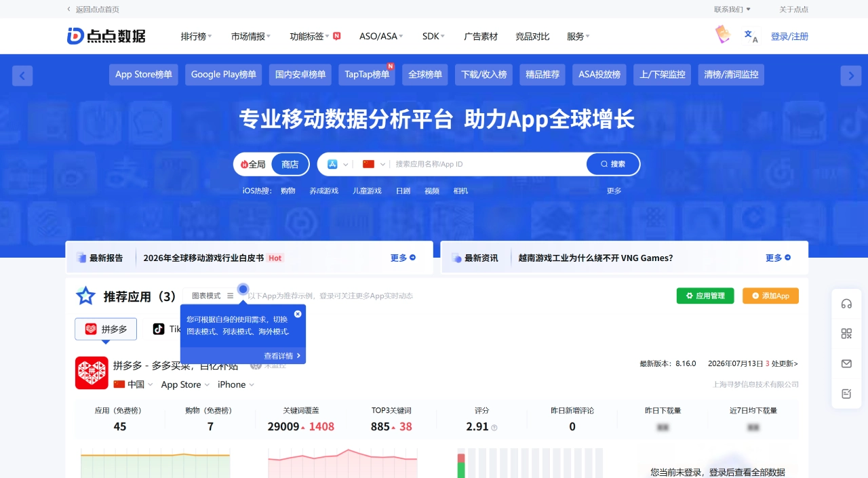Click the 图表模式 list icon

pyautogui.click(x=230, y=296)
